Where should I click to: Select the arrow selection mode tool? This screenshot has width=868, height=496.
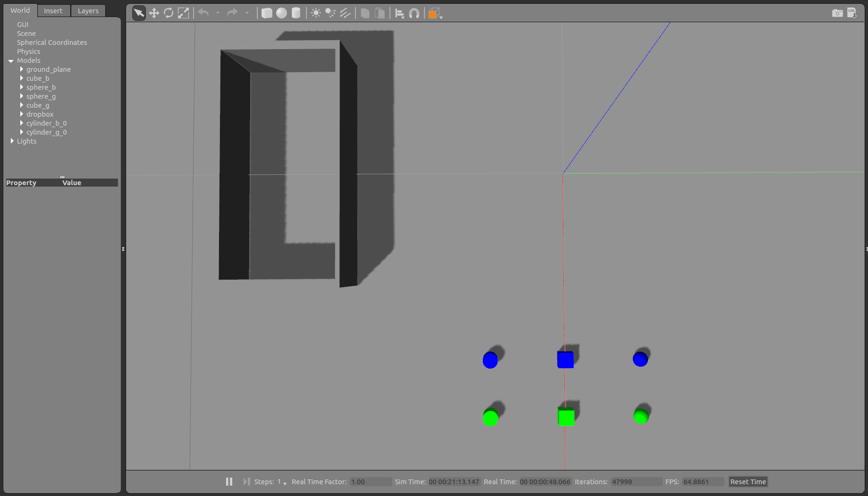click(x=139, y=13)
